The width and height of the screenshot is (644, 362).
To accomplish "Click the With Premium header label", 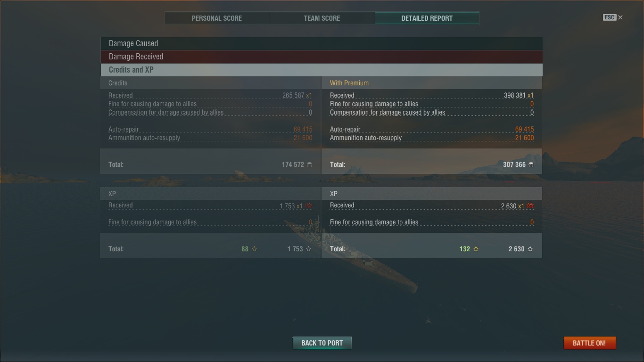I will coord(349,83).
